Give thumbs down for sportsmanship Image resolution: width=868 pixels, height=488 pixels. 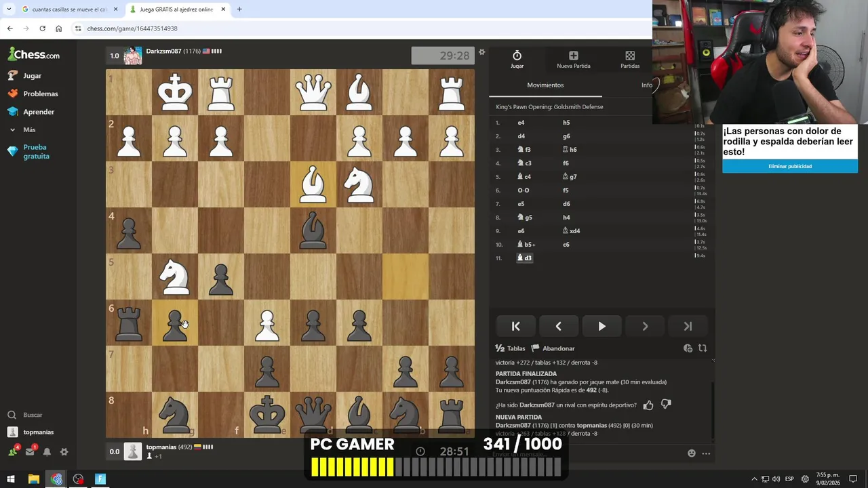click(x=666, y=405)
